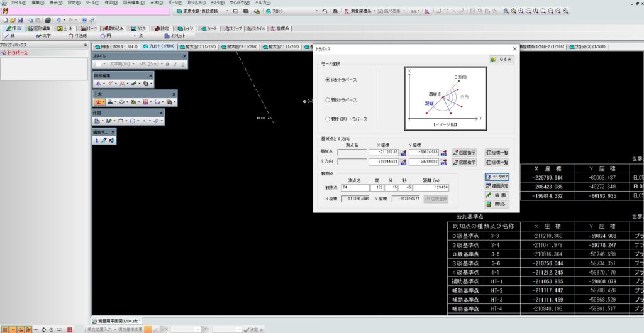The height and width of the screenshot is (333, 644).
Task: Click the 円 (circle) drawing tool
Action: click(x=106, y=36)
